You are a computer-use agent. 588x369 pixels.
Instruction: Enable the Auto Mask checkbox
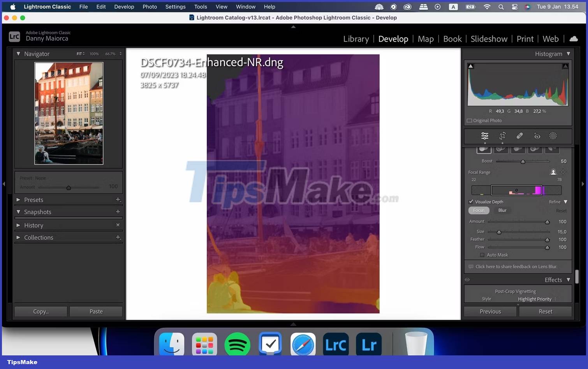point(482,255)
